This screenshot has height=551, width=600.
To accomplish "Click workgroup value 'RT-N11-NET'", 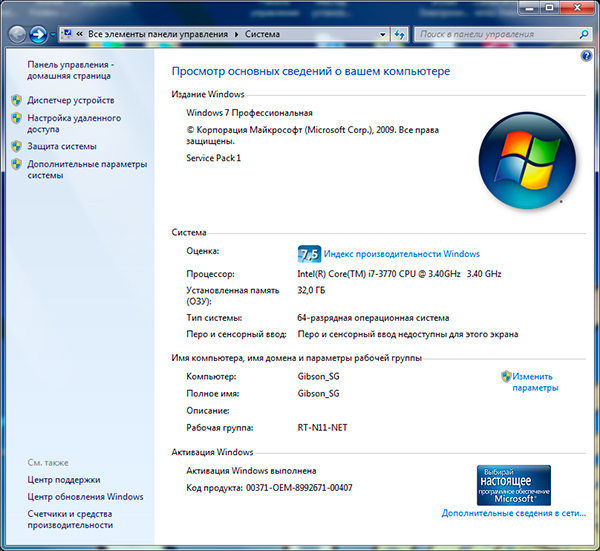I will (322, 427).
